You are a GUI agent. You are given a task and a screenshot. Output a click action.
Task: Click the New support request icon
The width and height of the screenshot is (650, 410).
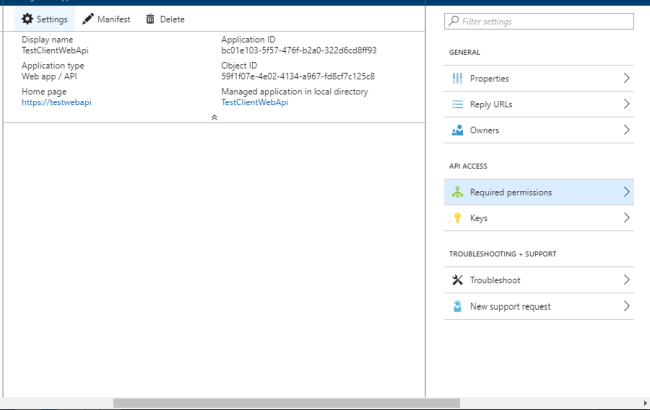[457, 306]
